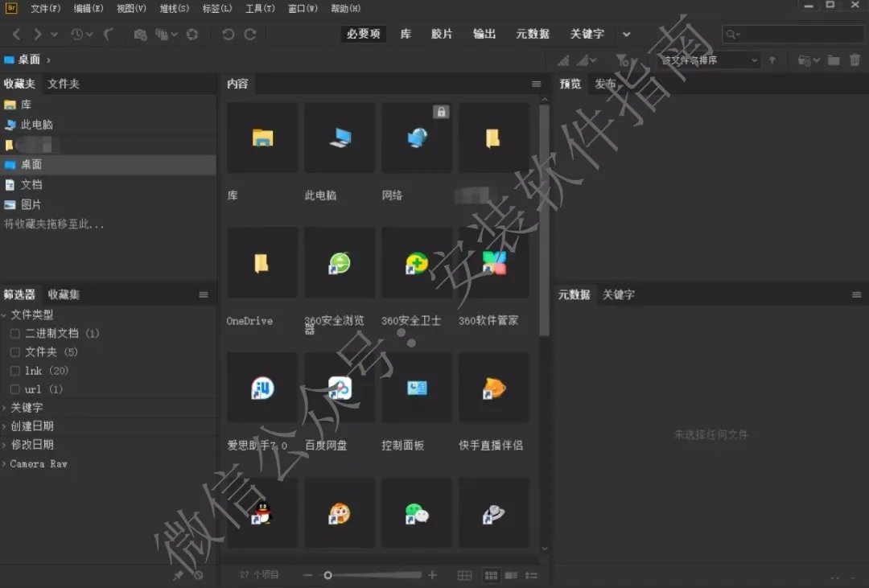Click get photos from camera icon
Viewport: 869px width, 588px height.
(x=140, y=35)
